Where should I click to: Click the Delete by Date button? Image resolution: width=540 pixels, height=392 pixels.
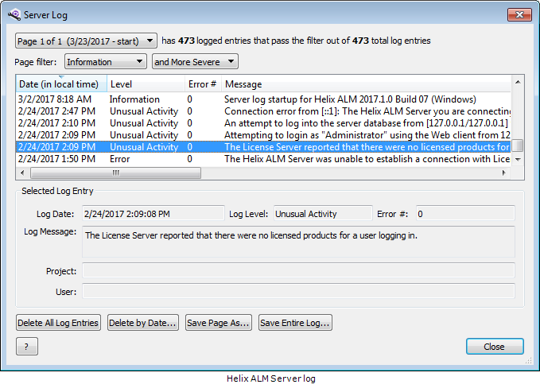(142, 322)
